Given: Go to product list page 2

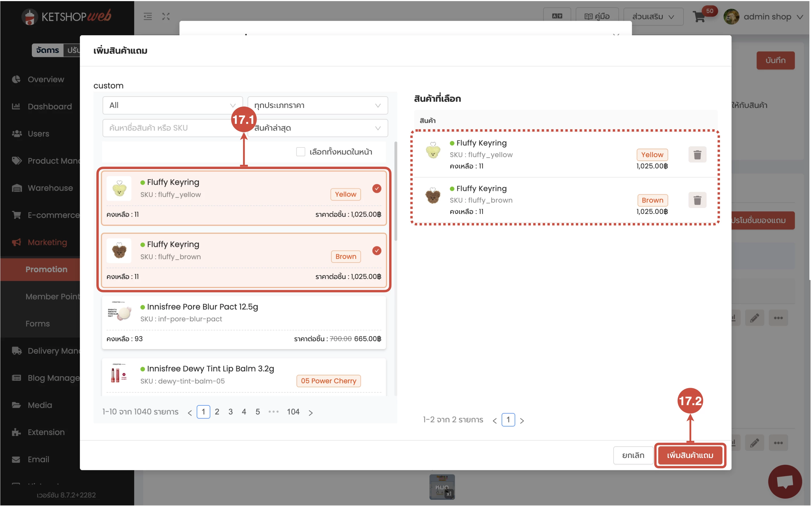Looking at the screenshot, I should pyautogui.click(x=217, y=412).
